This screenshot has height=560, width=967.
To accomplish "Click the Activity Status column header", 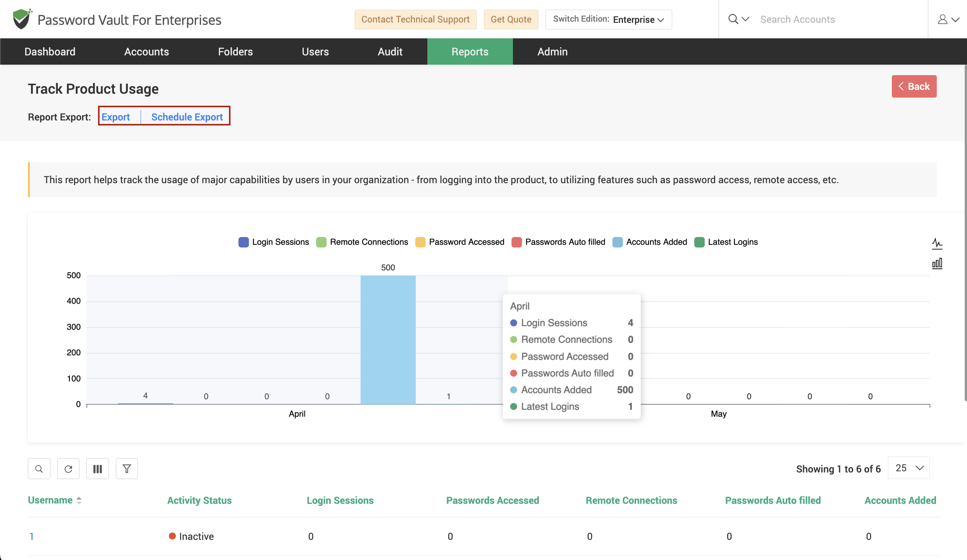I will click(x=200, y=500).
